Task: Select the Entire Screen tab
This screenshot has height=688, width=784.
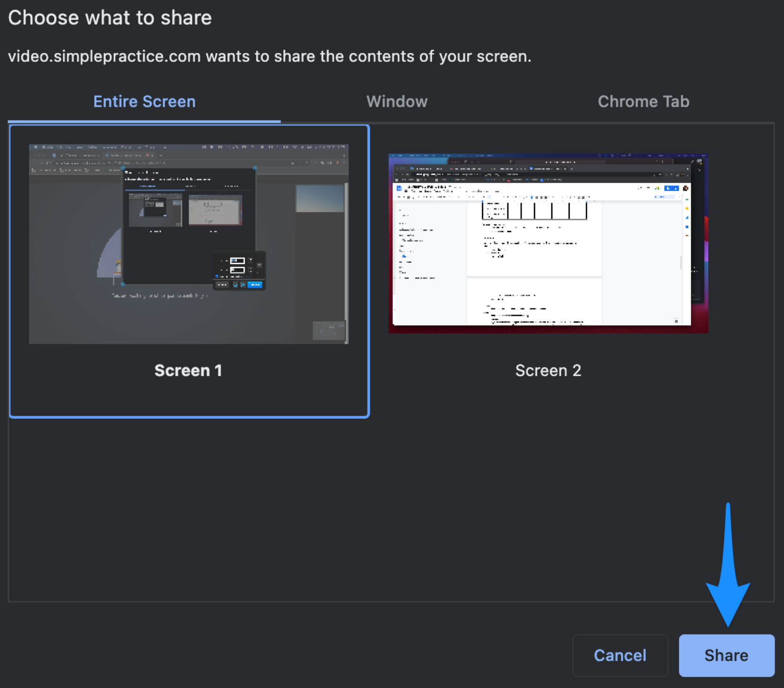Action: (x=144, y=102)
